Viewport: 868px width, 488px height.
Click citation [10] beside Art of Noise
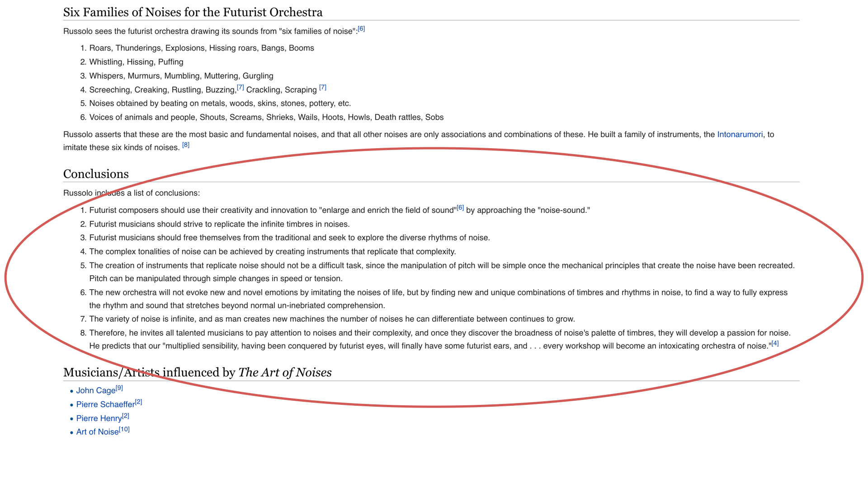[124, 429]
